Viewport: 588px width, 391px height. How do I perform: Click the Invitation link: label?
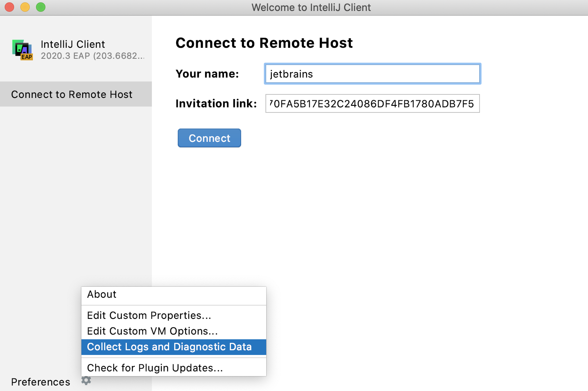[216, 103]
